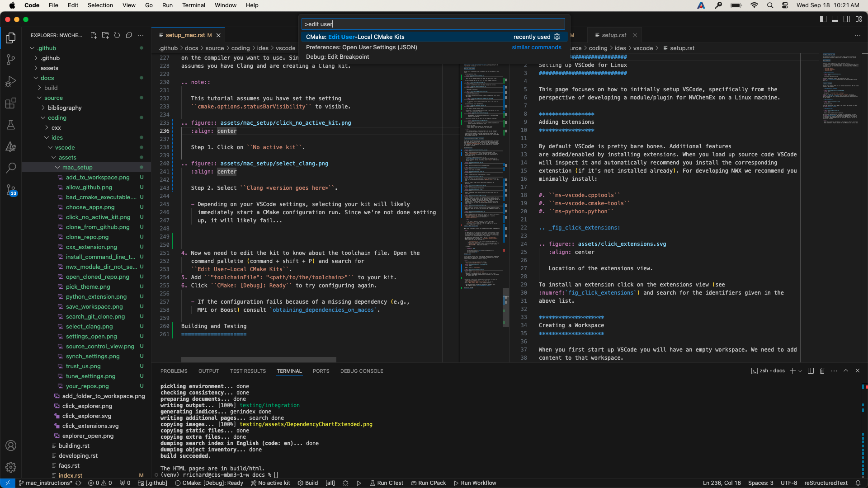This screenshot has height=488, width=868.
Task: Add a new terminal with the plus icon
Action: [793, 371]
